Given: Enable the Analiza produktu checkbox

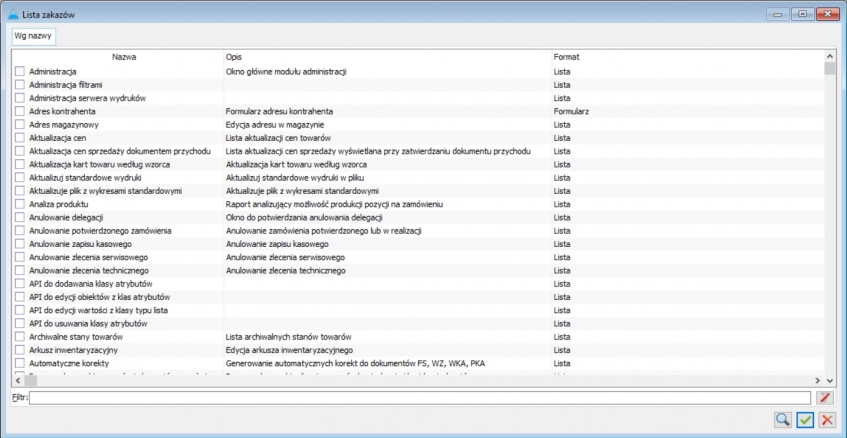Looking at the screenshot, I should pyautogui.click(x=20, y=204).
